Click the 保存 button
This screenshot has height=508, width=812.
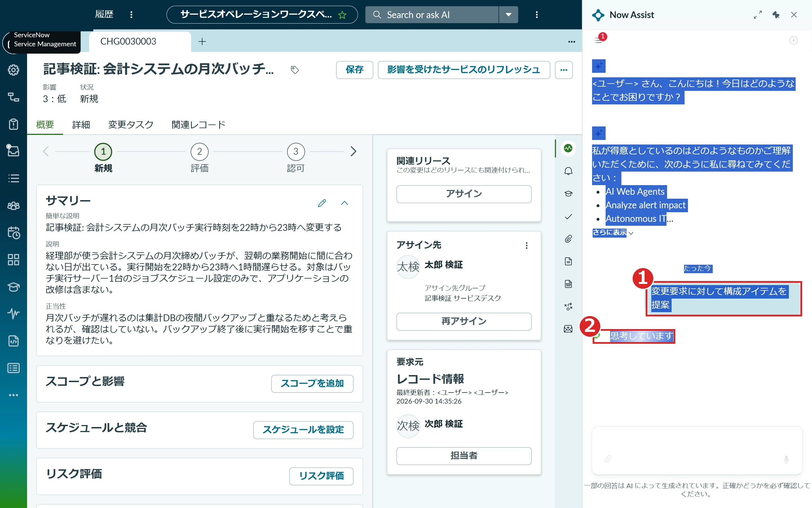(x=354, y=70)
